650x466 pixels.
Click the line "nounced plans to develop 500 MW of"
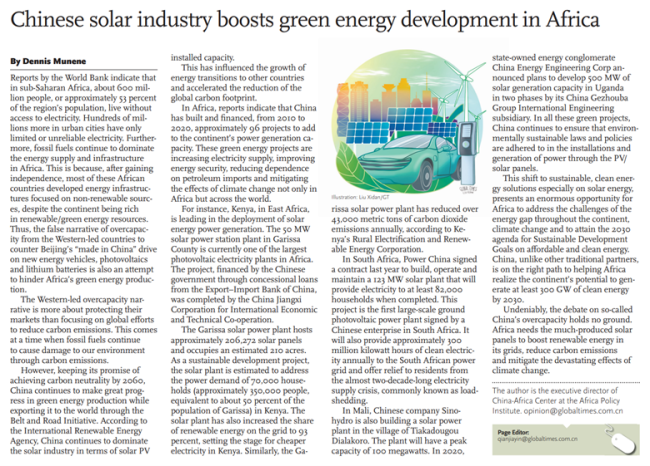[561, 78]
